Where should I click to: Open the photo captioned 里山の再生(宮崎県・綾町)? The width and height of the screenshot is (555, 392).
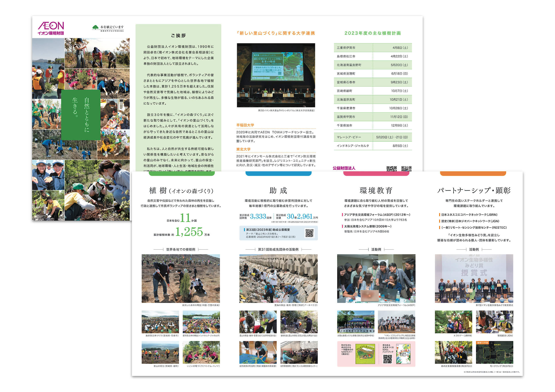pyautogui.click(x=160, y=352)
